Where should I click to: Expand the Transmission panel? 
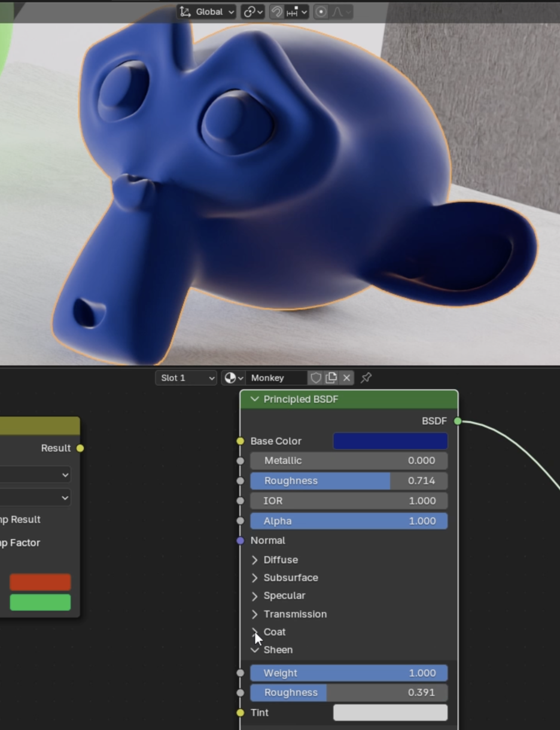coord(255,615)
